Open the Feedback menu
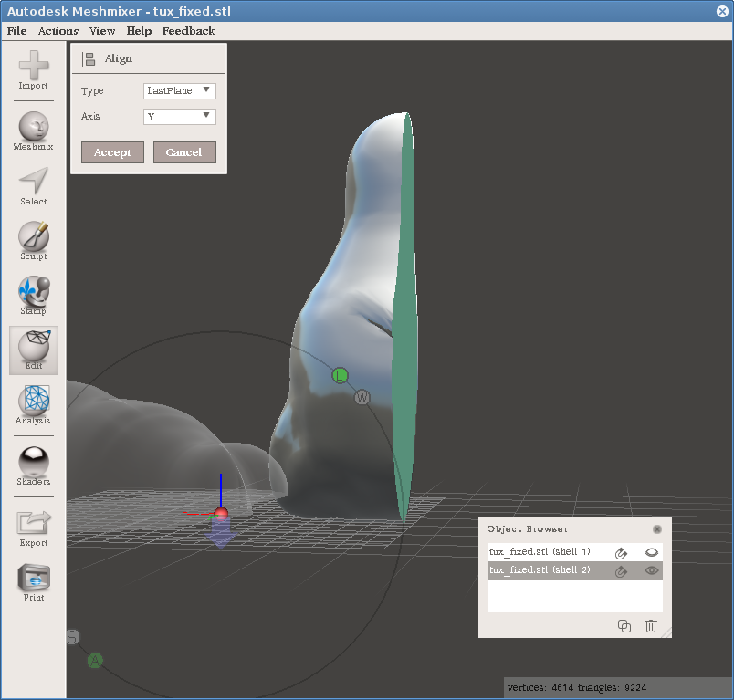Viewport: 734px width, 700px height. click(x=188, y=31)
